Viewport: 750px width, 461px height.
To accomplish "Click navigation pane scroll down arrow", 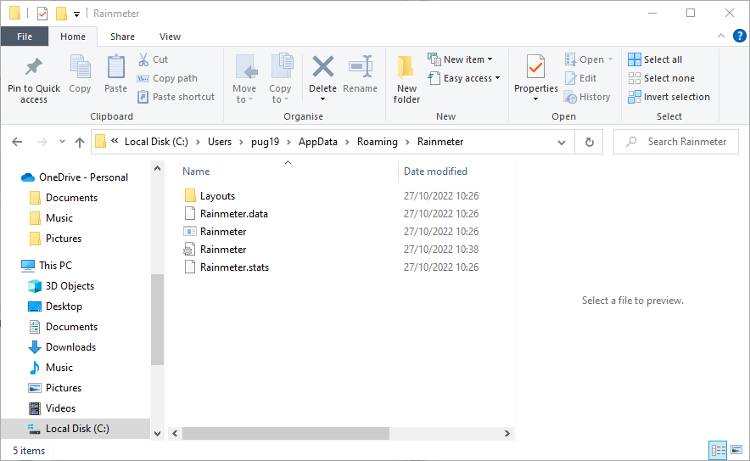I will [157, 433].
